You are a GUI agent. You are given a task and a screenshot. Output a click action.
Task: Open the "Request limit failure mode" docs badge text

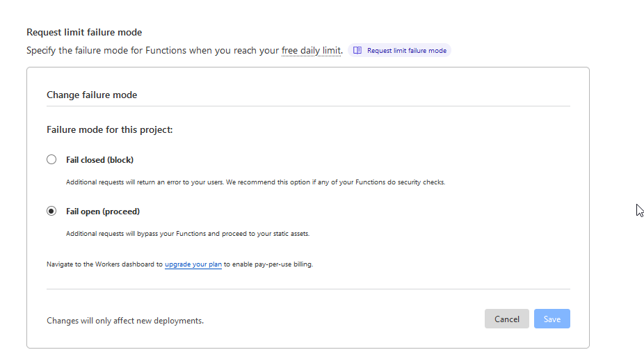click(407, 51)
